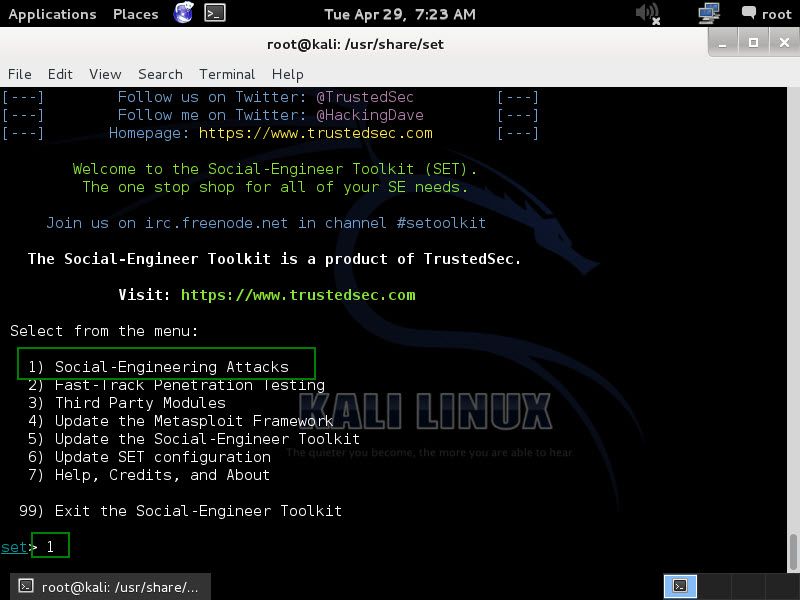Image resolution: width=800 pixels, height=600 pixels.
Task: Open the terminal Help menu
Action: (287, 74)
